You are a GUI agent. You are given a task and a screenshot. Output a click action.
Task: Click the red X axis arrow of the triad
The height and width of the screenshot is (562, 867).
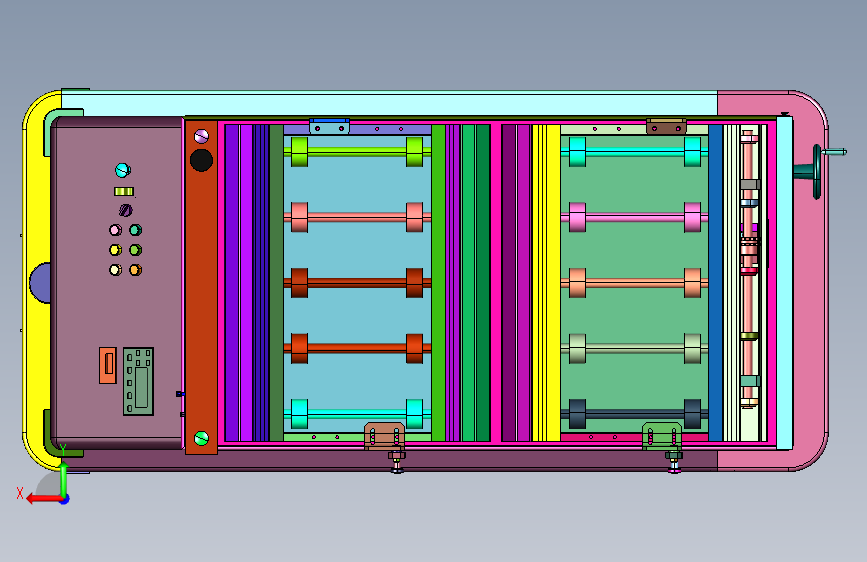coord(44,499)
